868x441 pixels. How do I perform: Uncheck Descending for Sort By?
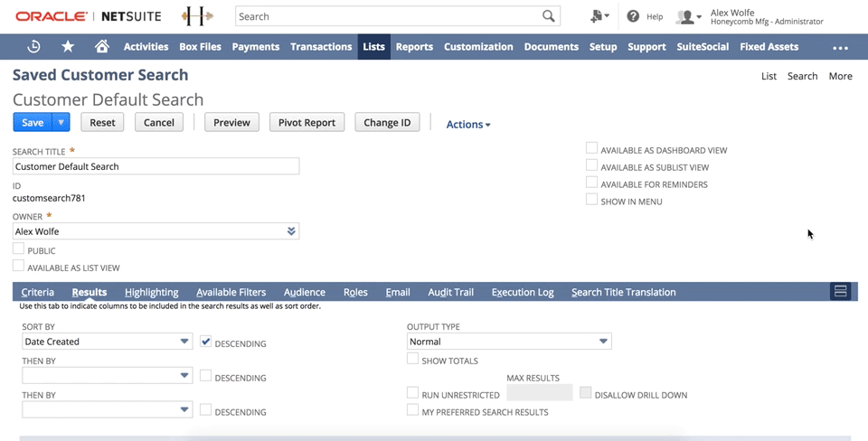(x=206, y=342)
